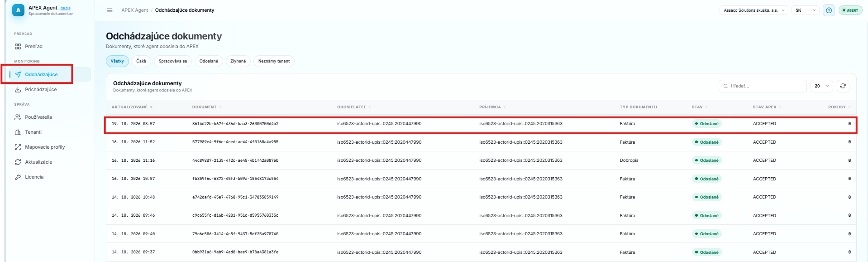The width and height of the screenshot is (868, 262).
Task: Click the AGENT status badge
Action: click(850, 10)
